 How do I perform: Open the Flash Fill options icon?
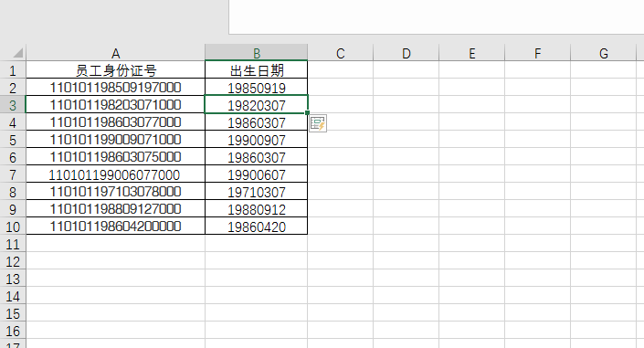click(318, 123)
